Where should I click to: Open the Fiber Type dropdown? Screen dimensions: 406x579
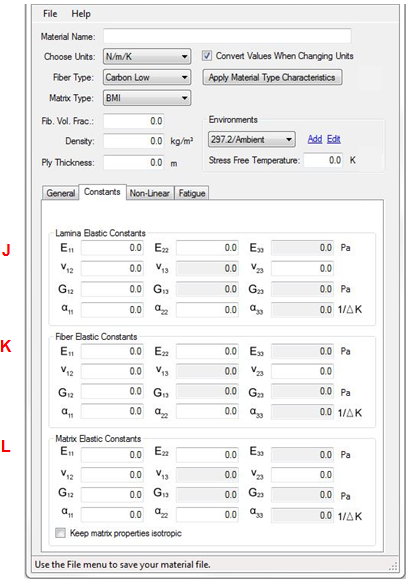[147, 77]
